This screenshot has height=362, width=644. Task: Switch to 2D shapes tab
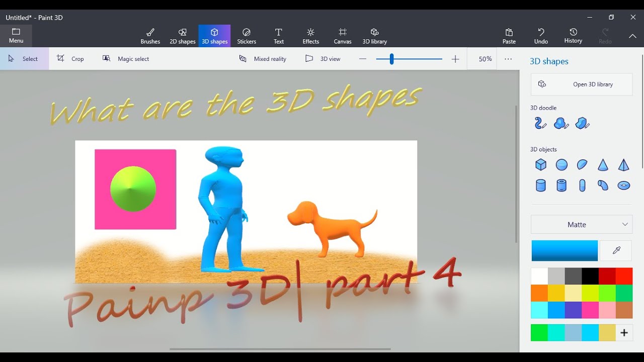pyautogui.click(x=183, y=36)
